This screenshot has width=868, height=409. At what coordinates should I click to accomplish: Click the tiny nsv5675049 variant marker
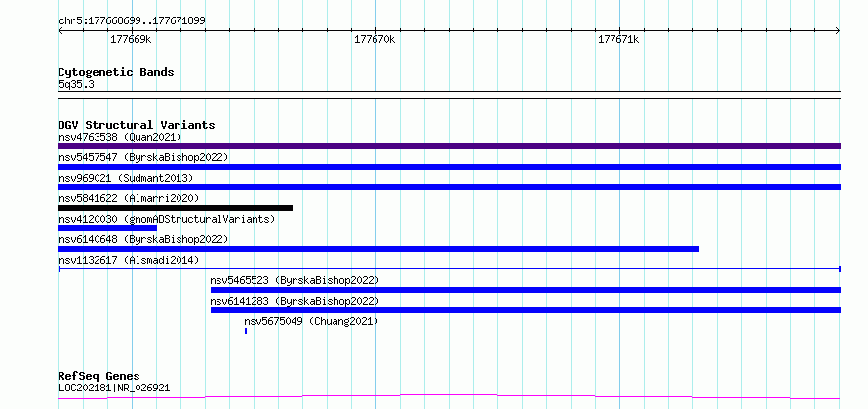coord(246,331)
